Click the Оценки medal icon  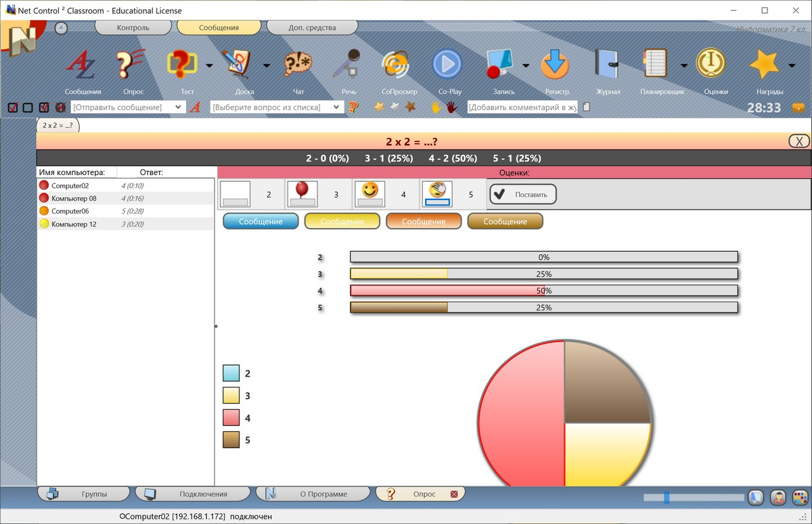tap(711, 65)
